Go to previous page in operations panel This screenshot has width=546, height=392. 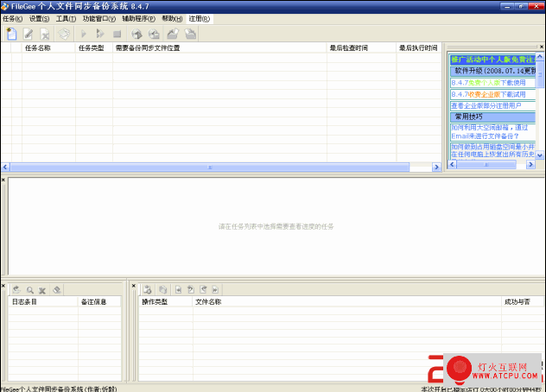(190, 289)
